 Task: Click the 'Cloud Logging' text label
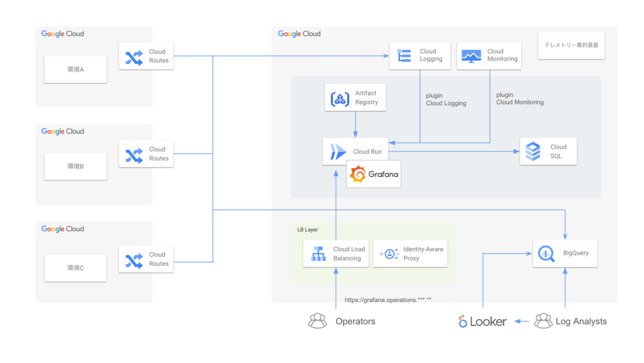point(431,55)
